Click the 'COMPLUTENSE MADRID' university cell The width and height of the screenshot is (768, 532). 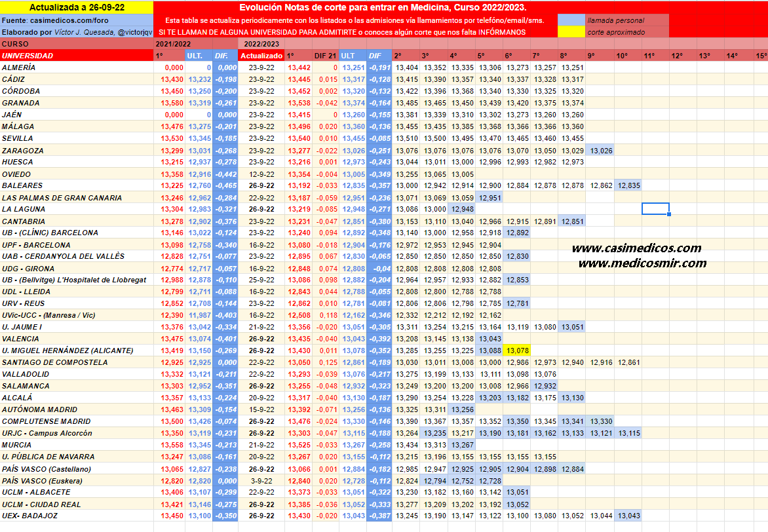click(77, 421)
